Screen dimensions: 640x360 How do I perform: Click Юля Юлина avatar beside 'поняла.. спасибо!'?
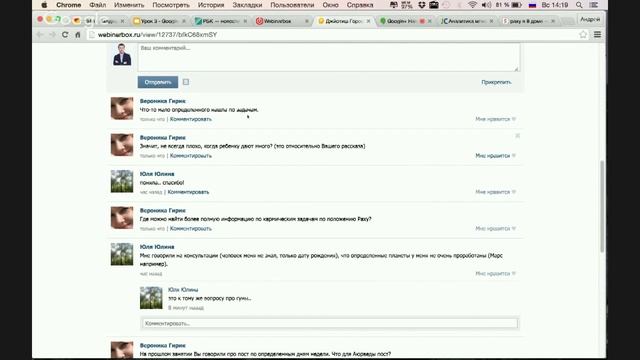click(x=122, y=181)
